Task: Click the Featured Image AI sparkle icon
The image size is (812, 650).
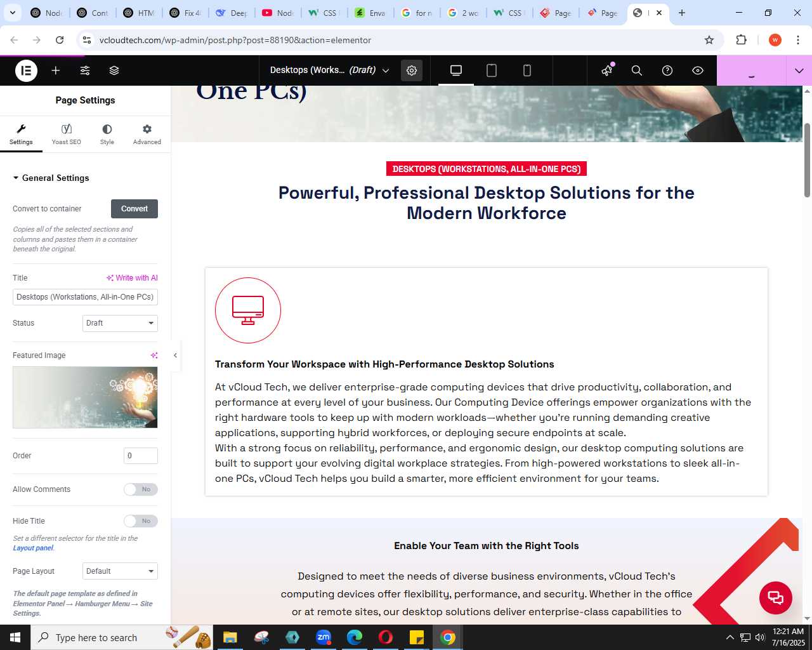Action: [x=154, y=355]
